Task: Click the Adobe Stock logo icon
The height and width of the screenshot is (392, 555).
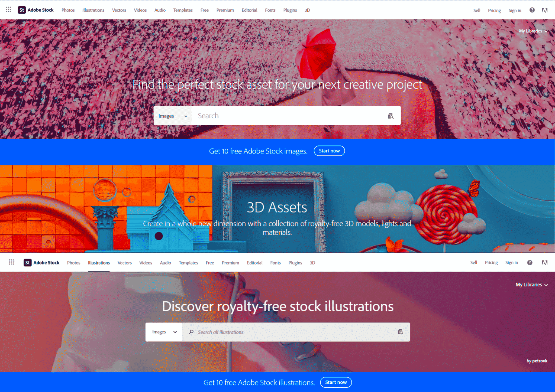Action: (x=21, y=9)
